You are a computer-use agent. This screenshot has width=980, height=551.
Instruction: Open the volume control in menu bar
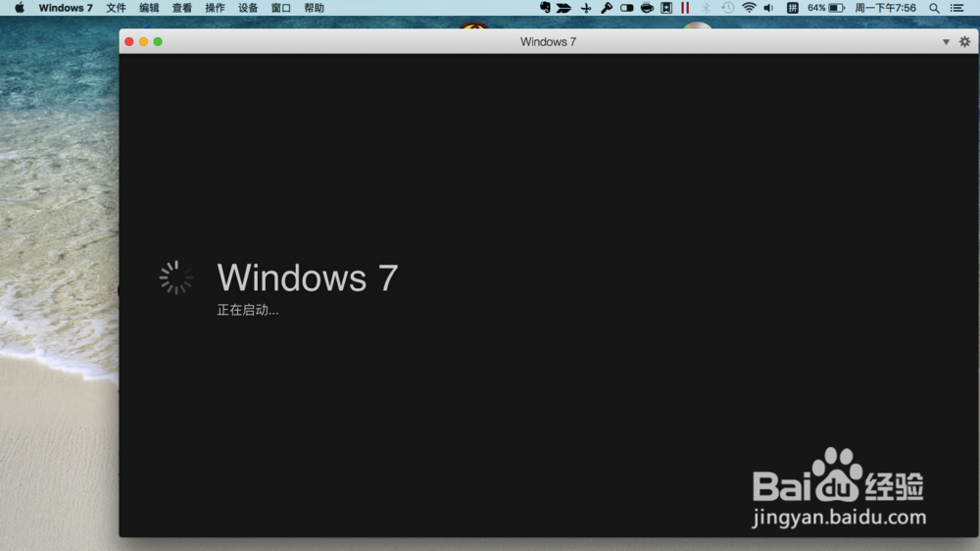768,8
